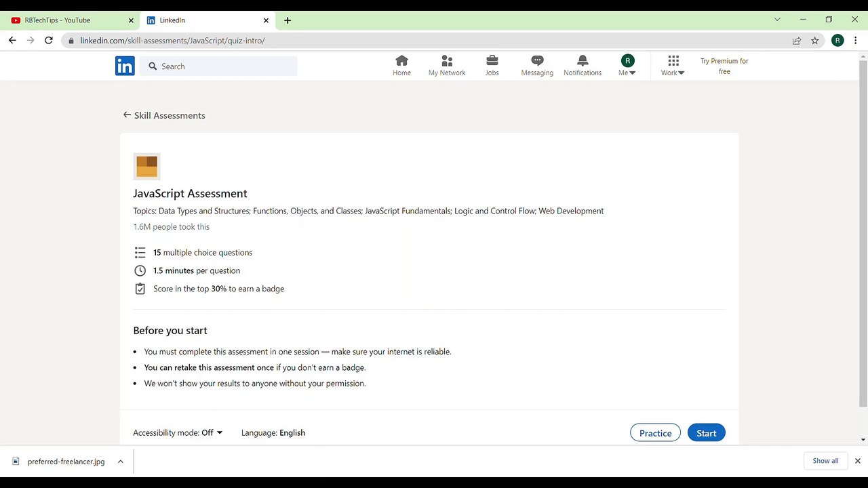This screenshot has width=868, height=488.
Task: Bookmark this page with the star icon
Action: 815,41
